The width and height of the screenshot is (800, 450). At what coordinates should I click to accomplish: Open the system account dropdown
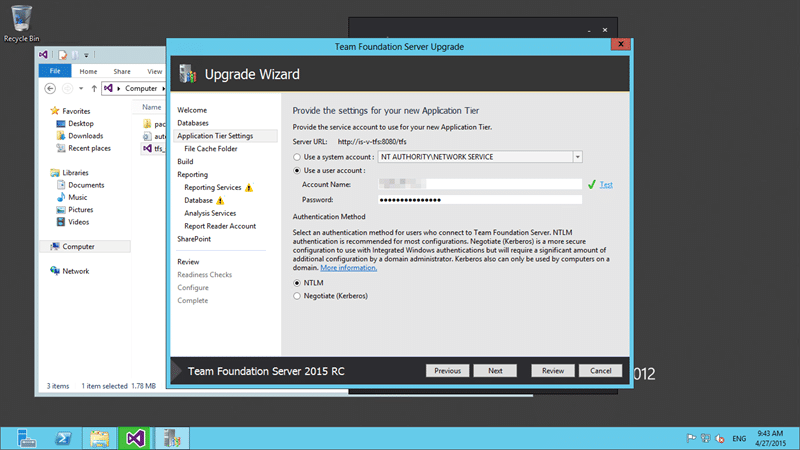pyautogui.click(x=577, y=157)
